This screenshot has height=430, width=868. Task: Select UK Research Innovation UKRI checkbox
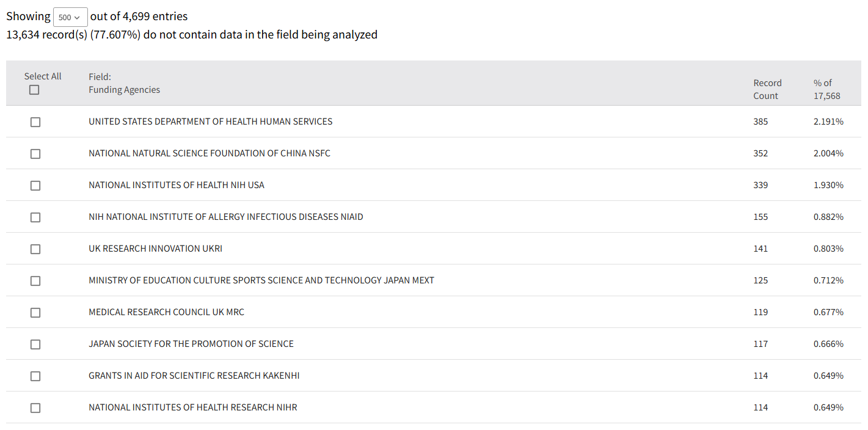[35, 249]
